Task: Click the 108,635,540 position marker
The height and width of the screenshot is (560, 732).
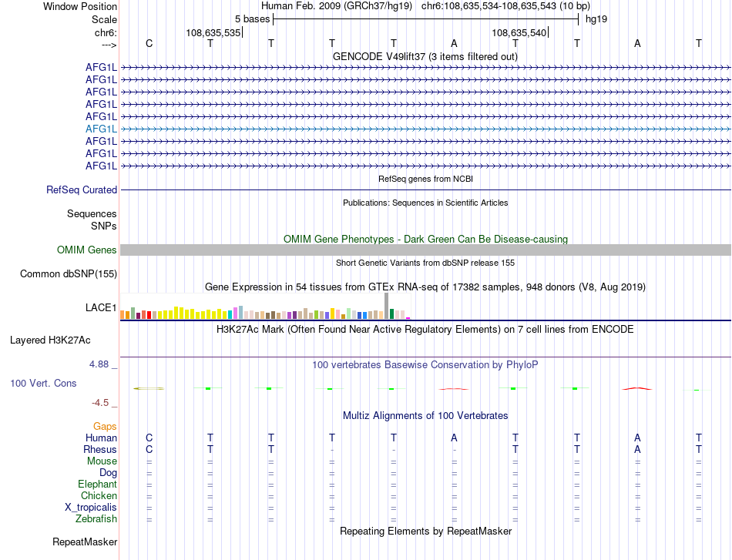Action: tap(519, 32)
